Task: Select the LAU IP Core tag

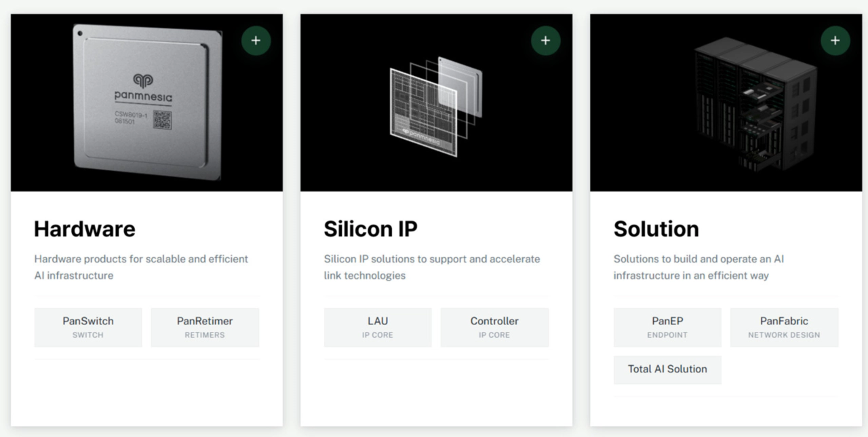Action: point(377,327)
